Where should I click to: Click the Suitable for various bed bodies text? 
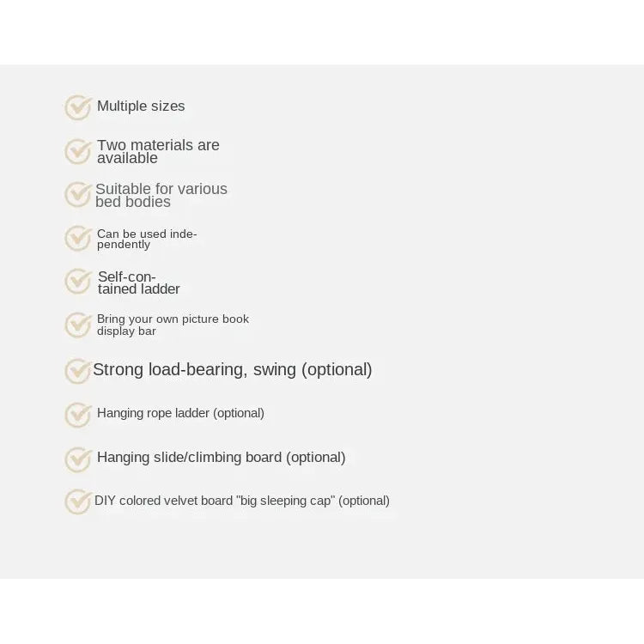tap(161, 195)
